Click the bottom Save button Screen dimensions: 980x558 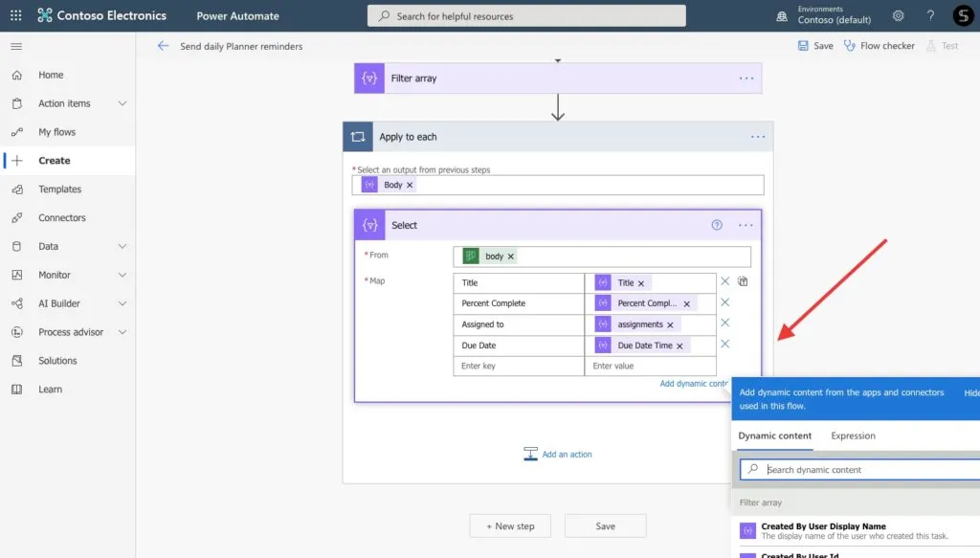tap(605, 526)
